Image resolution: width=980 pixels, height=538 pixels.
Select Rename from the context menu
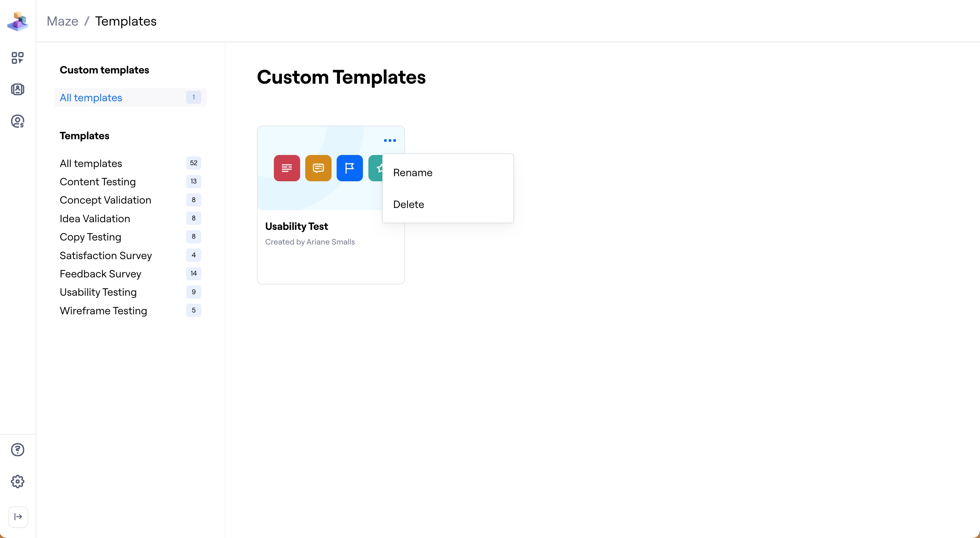pos(413,173)
